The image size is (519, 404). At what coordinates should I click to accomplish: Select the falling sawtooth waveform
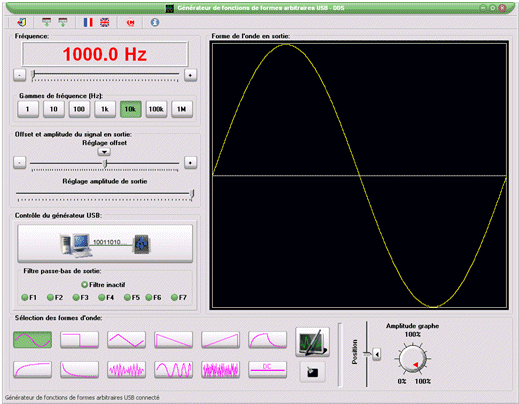[174, 340]
